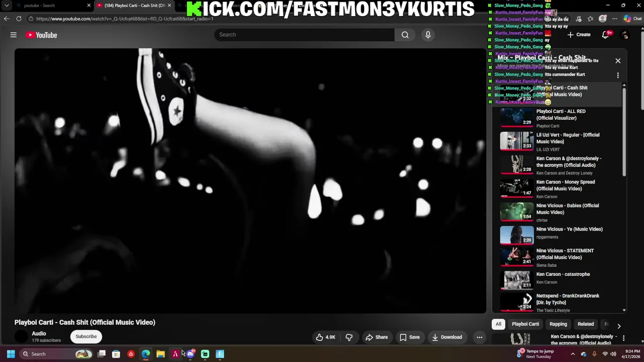644x362 pixels.
Task: Click the microphone tray icon
Action: point(594,354)
